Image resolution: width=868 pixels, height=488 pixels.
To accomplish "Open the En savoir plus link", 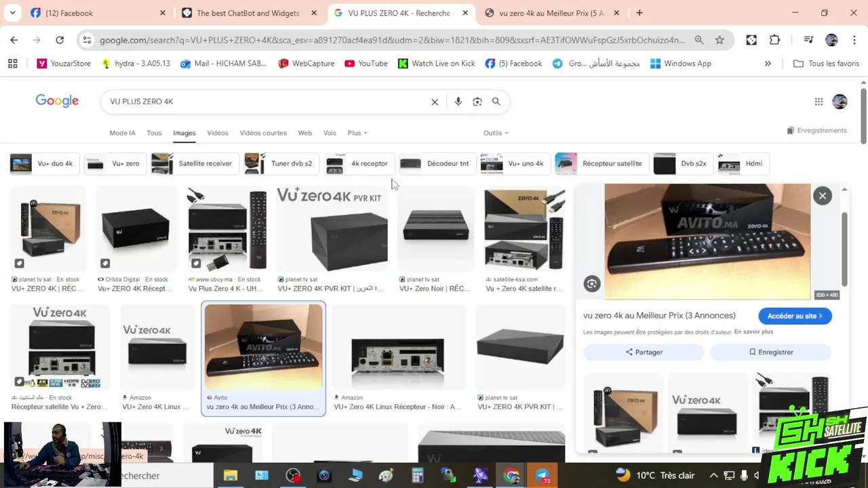I will [x=753, y=331].
